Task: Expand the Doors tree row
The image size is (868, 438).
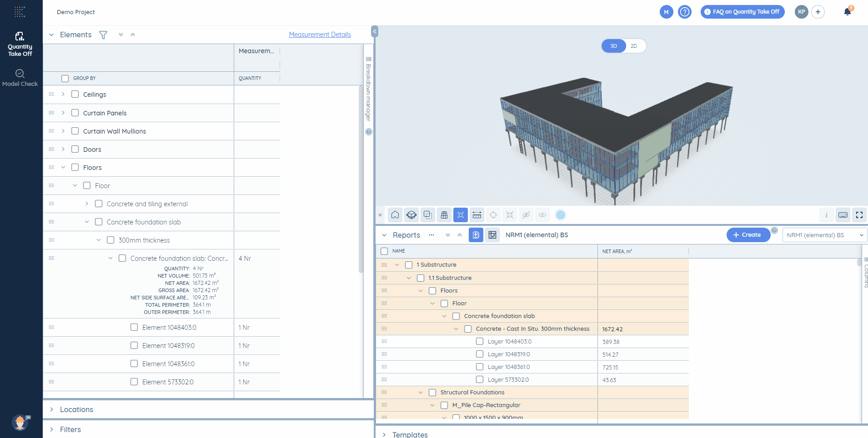Action: (63, 149)
